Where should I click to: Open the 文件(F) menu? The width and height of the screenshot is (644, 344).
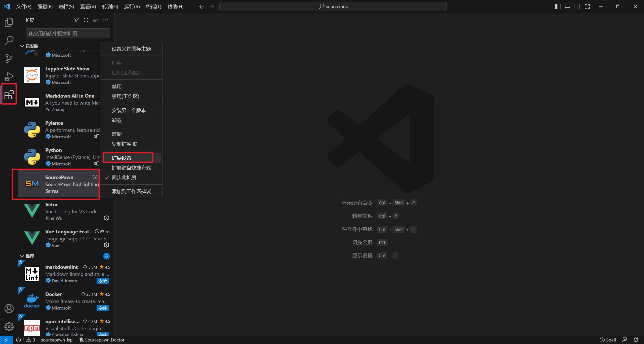click(x=24, y=7)
